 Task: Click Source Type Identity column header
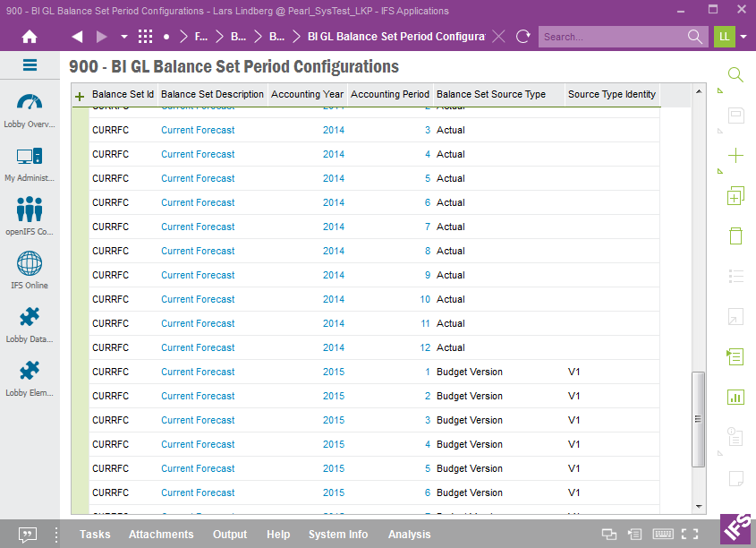coord(611,95)
